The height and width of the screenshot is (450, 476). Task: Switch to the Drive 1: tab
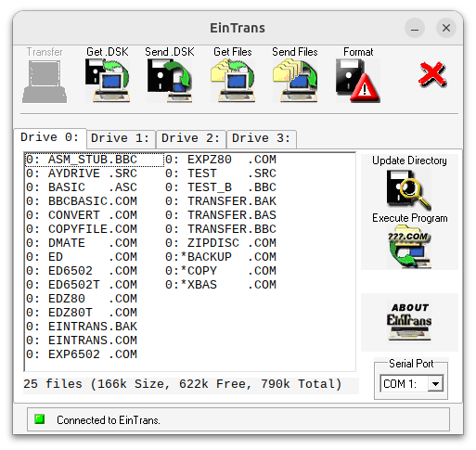click(x=121, y=138)
